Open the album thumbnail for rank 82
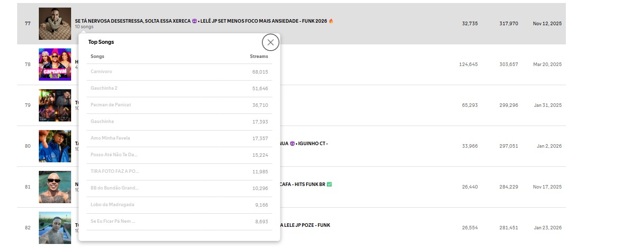Image resolution: width=644 pixels, height=248 pixels. 55,228
